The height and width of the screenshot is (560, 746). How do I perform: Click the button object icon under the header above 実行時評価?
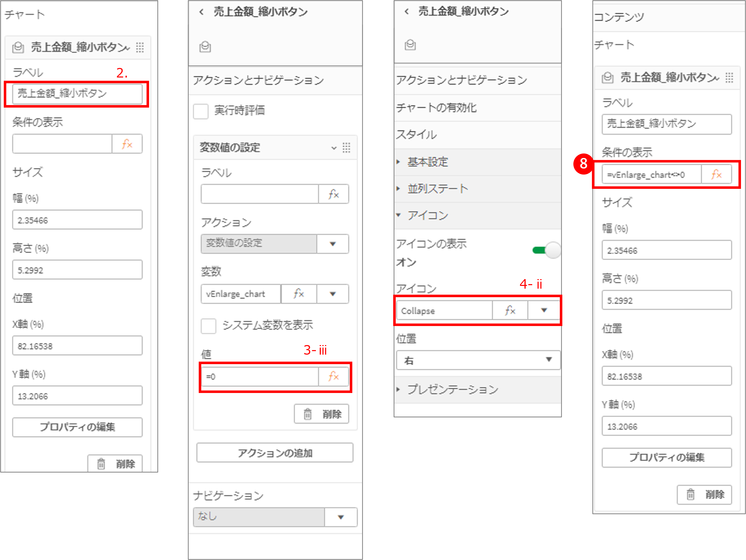pos(205,47)
